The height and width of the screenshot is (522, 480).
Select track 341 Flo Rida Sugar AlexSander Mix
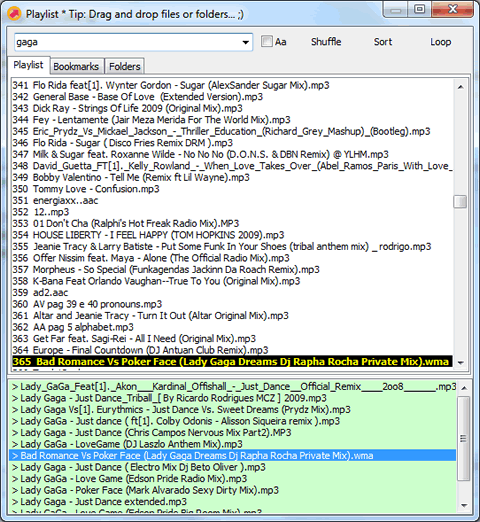click(x=232, y=85)
